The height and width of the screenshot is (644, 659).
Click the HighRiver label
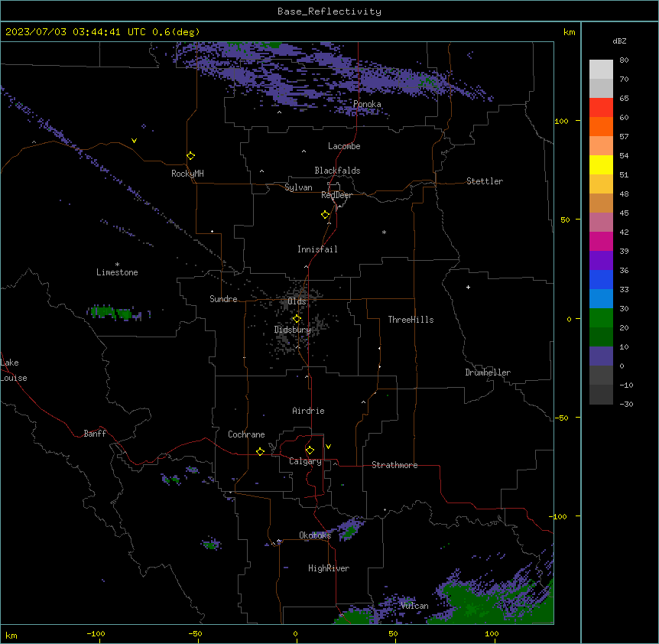[x=329, y=568]
